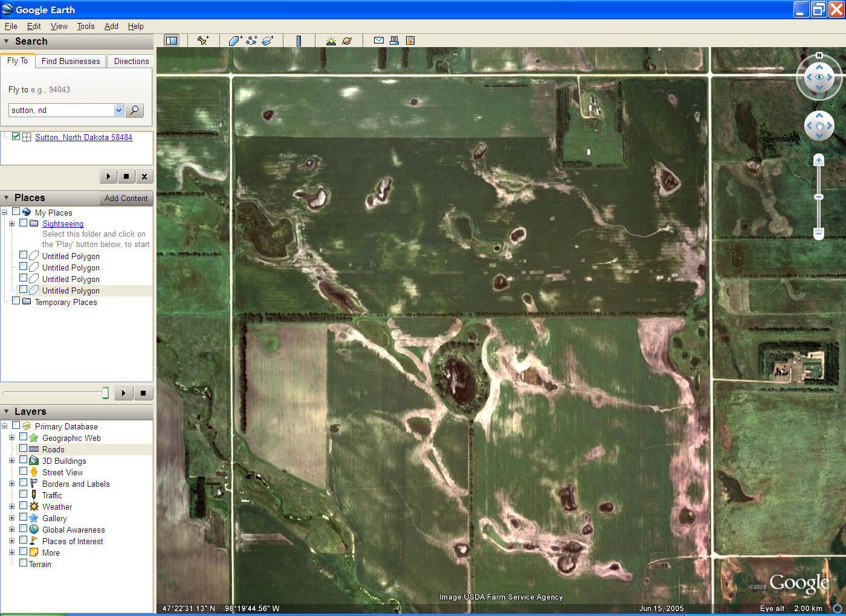This screenshot has height=616, width=846.
Task: Toggle sunlight display icon
Action: (331, 40)
